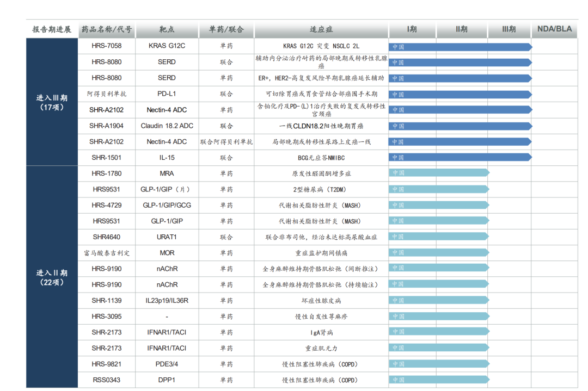Click the 靶点 column header
The height and width of the screenshot is (391, 588).
click(x=167, y=29)
